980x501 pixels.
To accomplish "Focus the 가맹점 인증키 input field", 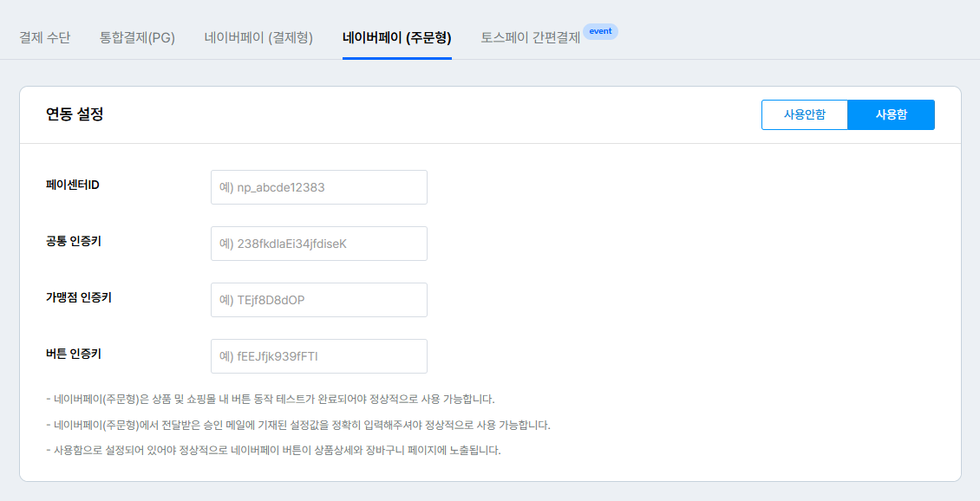I will click(319, 300).
